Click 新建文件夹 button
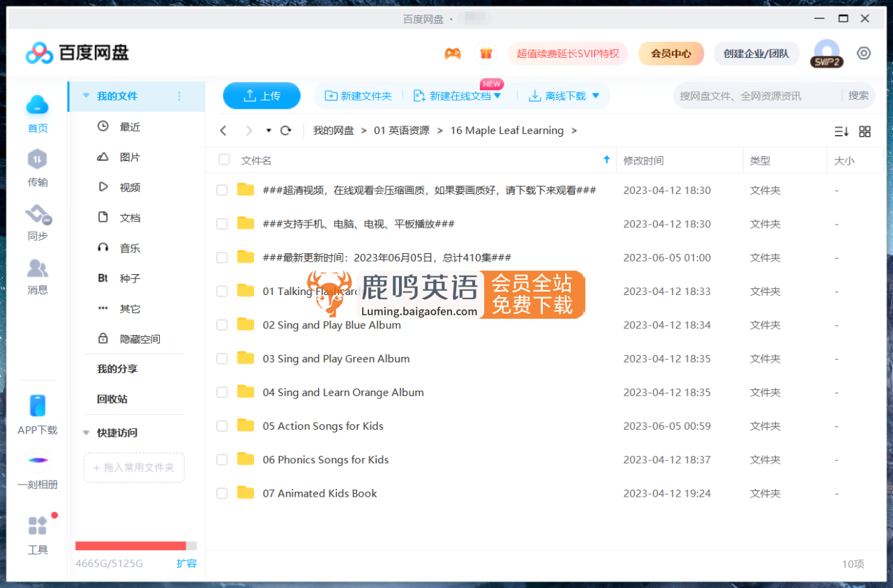 coord(359,96)
